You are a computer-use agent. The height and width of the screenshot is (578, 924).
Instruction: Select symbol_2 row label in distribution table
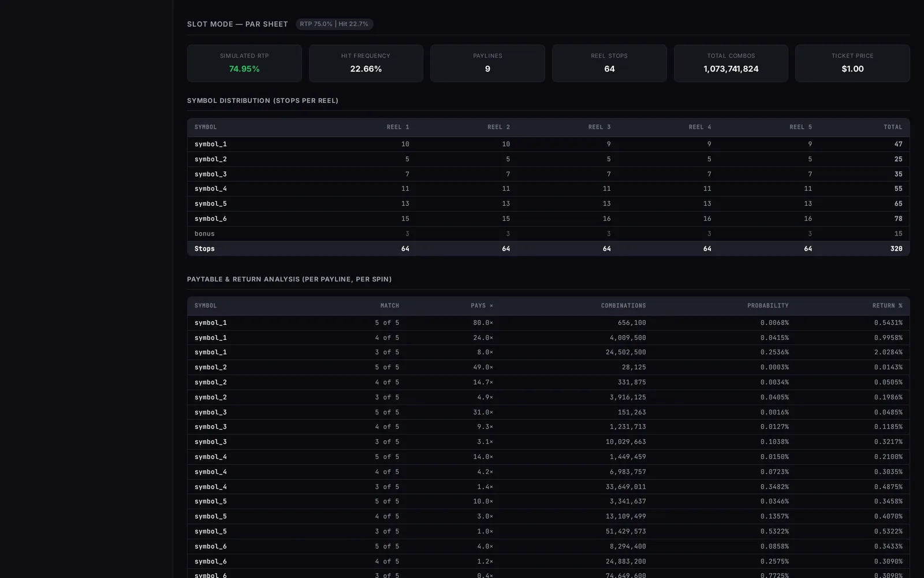point(211,159)
